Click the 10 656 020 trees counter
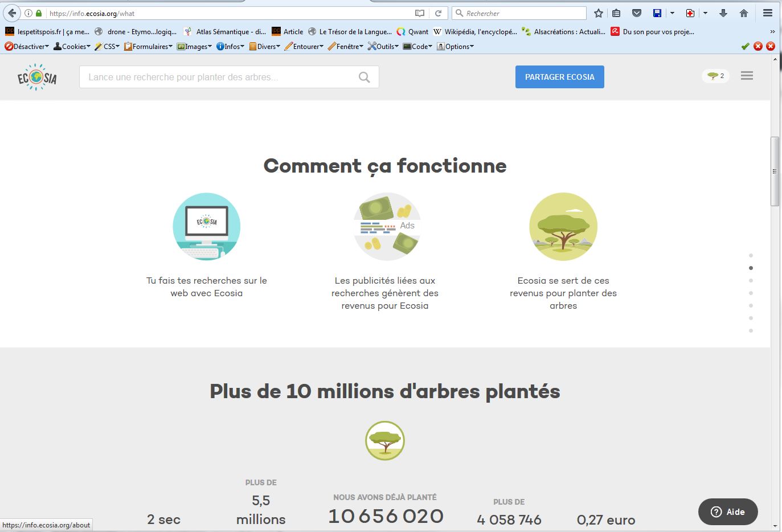782x532 pixels. 386,516
